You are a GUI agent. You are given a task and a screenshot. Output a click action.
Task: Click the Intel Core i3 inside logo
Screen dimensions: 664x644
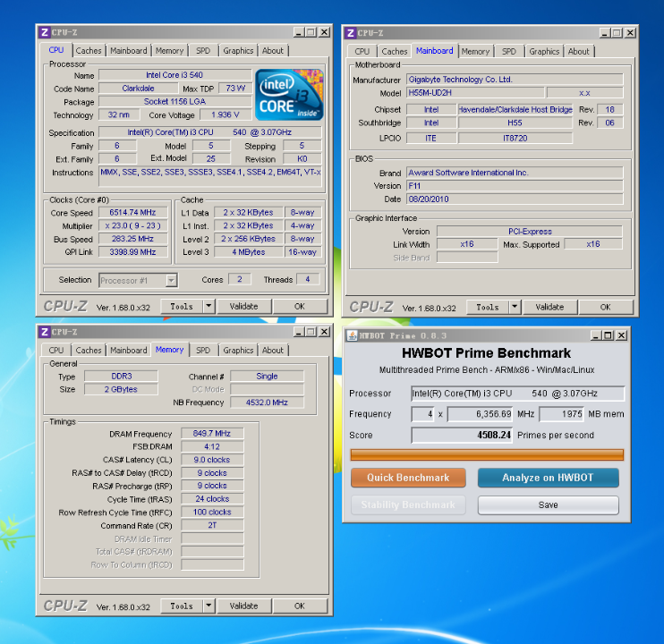coord(290,95)
